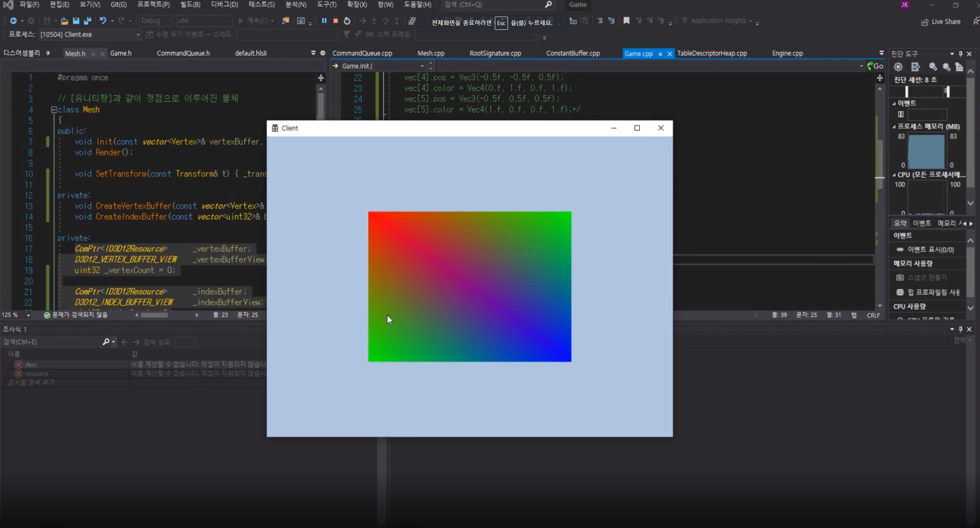This screenshot has height=528, width=980.
Task: Open the process [10504] Client.exe dropdown
Action: [x=90, y=35]
